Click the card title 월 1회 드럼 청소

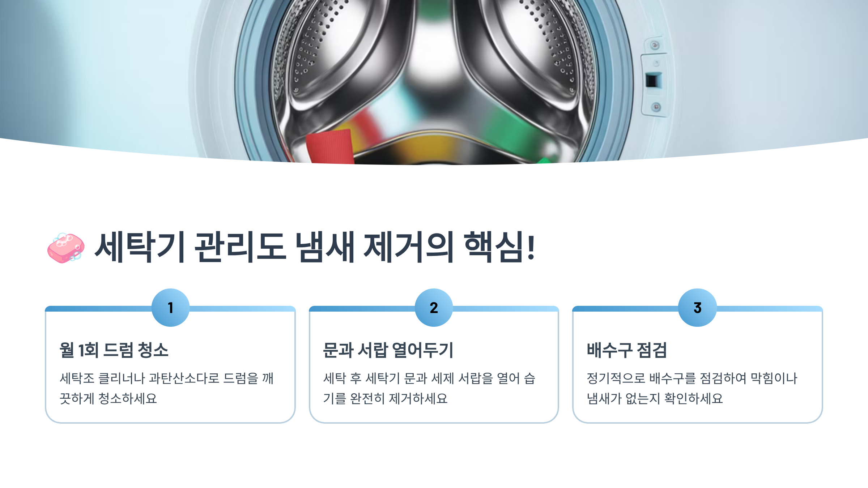click(x=114, y=350)
